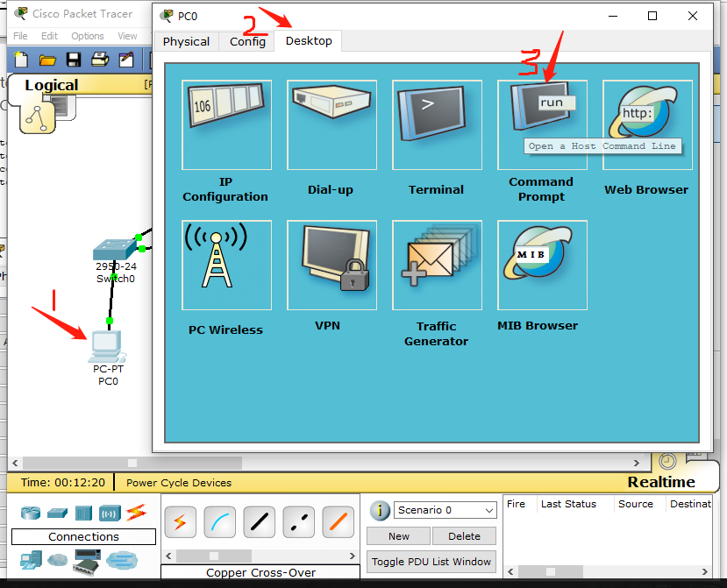Open the Dial-up app icon
727x588 pixels.
[332, 124]
